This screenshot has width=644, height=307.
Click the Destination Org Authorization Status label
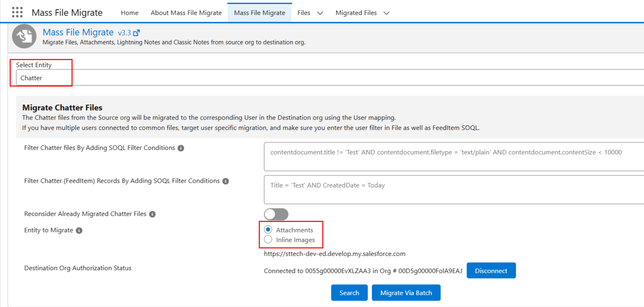pos(78,268)
